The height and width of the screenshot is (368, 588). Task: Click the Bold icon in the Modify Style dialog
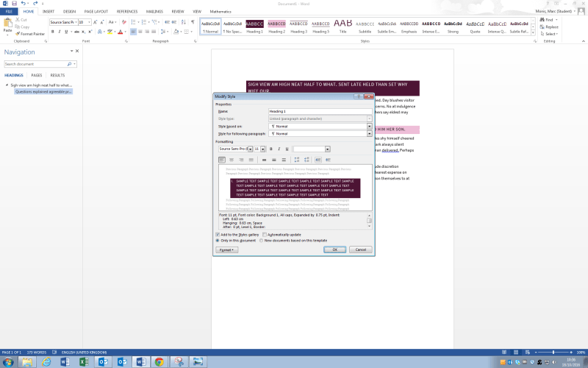click(271, 149)
